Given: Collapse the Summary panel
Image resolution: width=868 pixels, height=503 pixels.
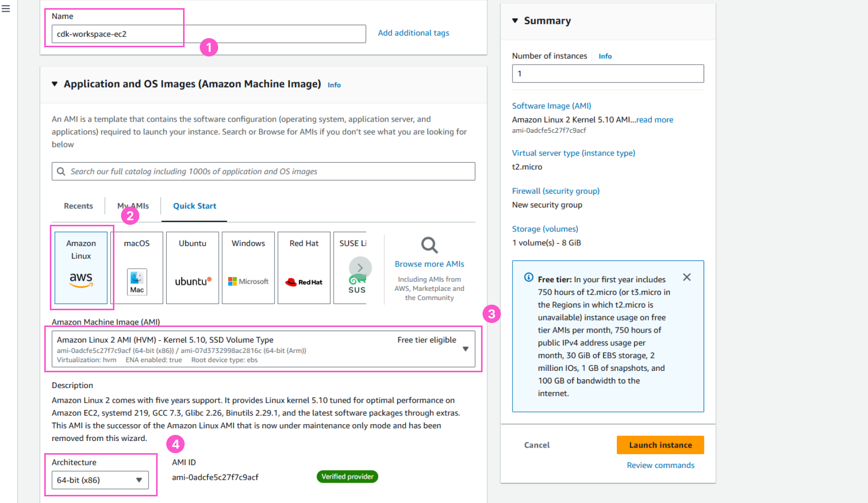Looking at the screenshot, I should [515, 21].
